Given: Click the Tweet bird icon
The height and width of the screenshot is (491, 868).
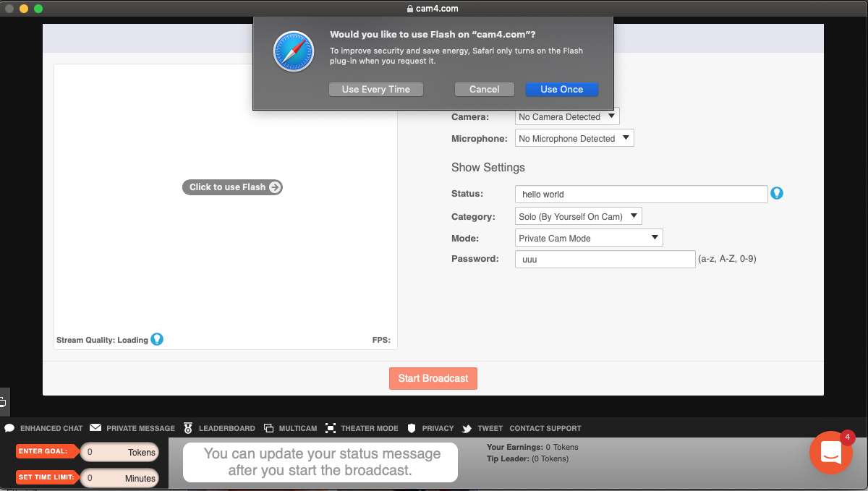Looking at the screenshot, I should coord(467,428).
